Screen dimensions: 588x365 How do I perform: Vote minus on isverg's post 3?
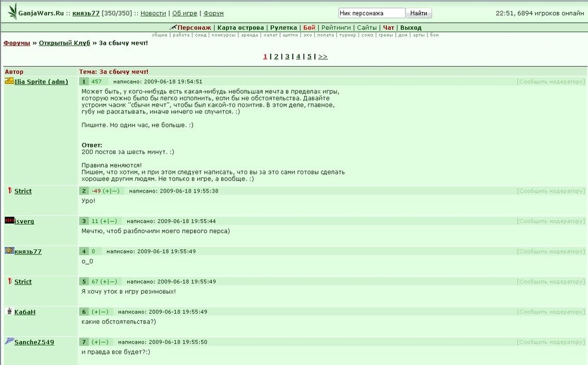point(112,221)
